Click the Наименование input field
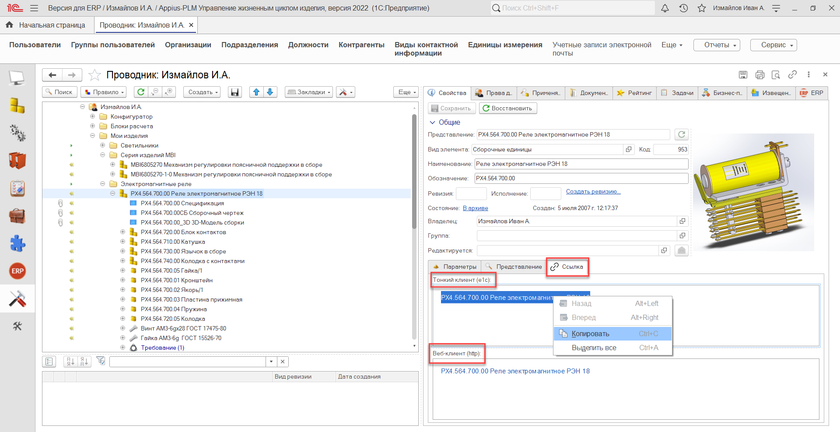840x432 pixels. (580, 163)
